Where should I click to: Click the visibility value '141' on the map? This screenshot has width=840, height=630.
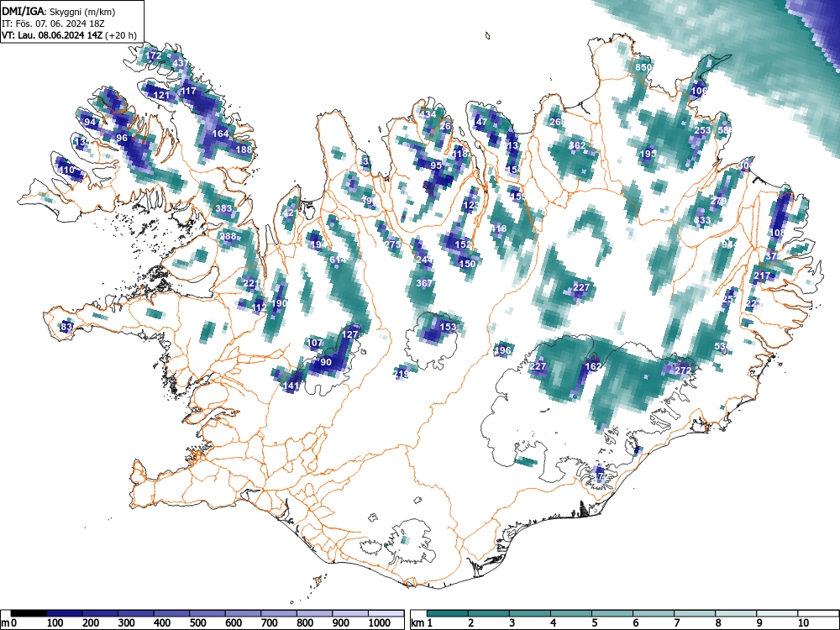click(291, 386)
